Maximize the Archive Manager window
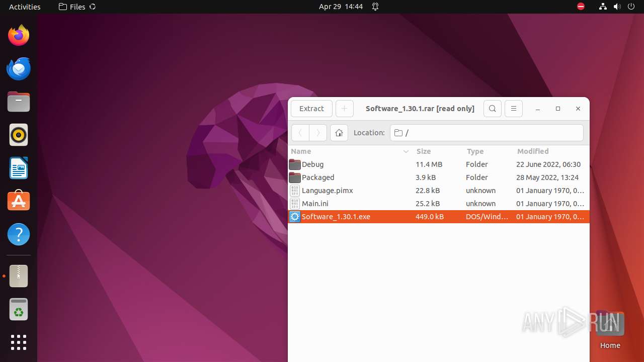Viewport: 644px width, 362px height. pos(558,109)
